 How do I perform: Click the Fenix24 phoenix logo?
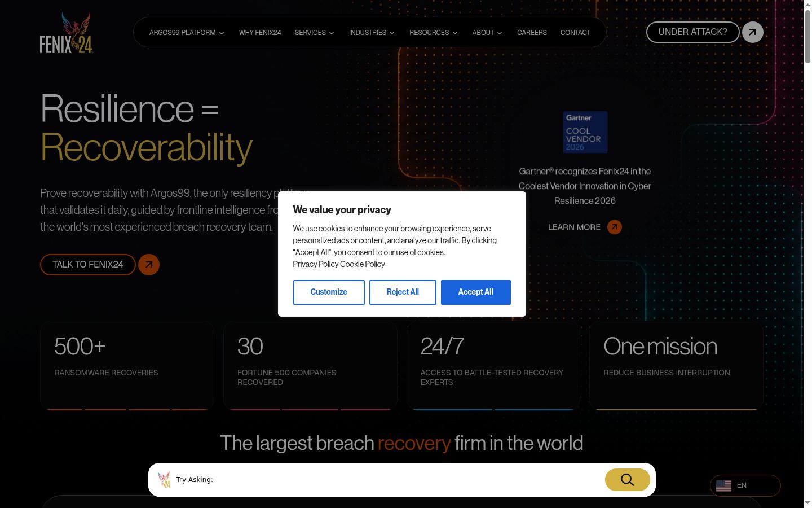click(x=67, y=33)
